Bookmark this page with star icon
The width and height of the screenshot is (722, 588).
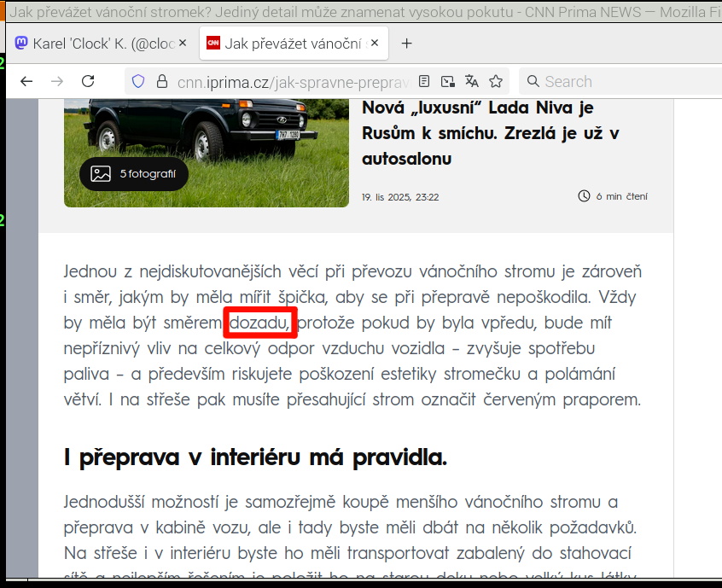[496, 81]
